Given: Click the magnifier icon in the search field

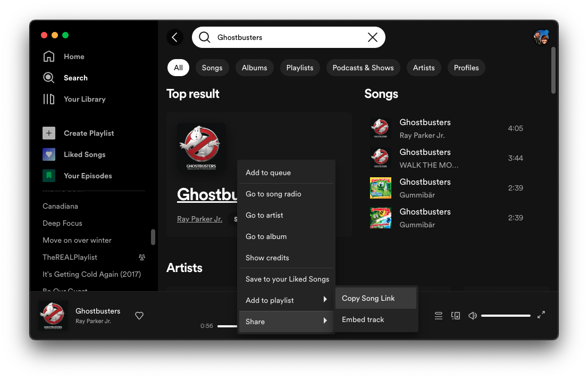Looking at the screenshot, I should [204, 37].
